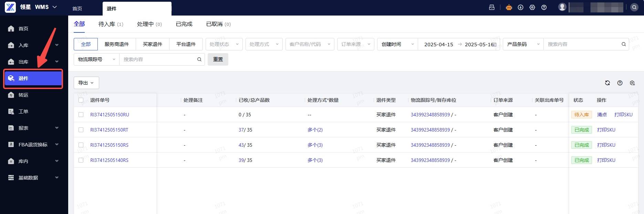Select the 全部 return type filter button

coord(86,44)
